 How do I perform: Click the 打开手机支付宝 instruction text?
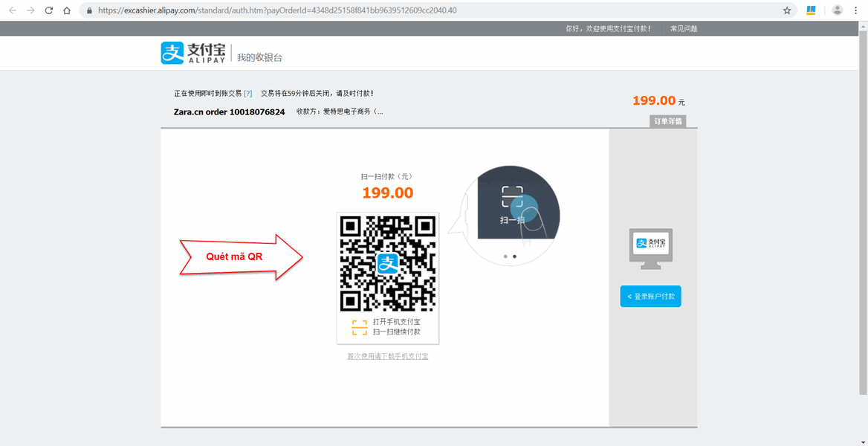pyautogui.click(x=396, y=322)
